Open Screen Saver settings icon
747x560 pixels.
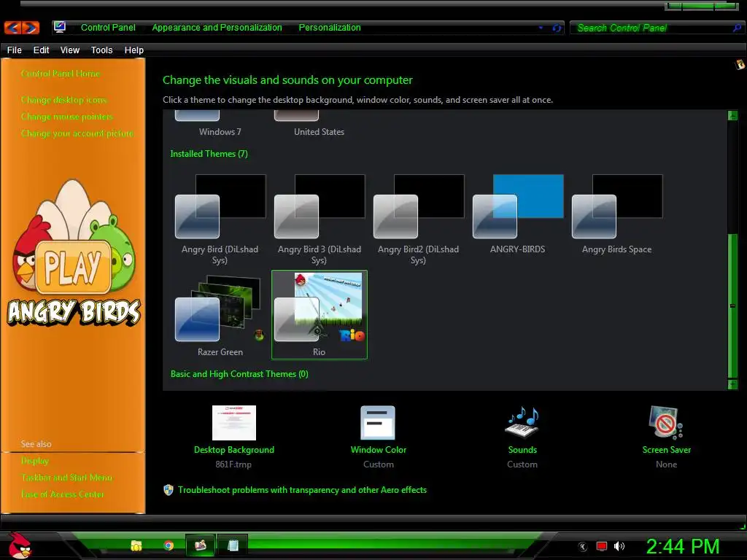point(665,422)
